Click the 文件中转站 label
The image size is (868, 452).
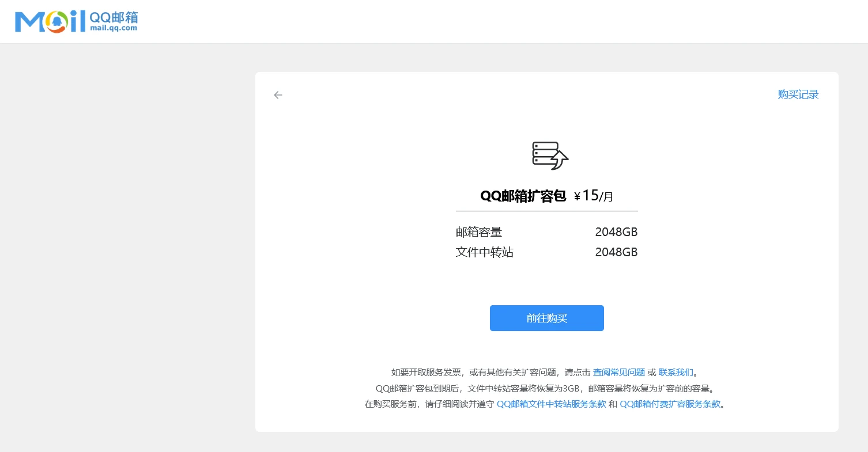[484, 252]
